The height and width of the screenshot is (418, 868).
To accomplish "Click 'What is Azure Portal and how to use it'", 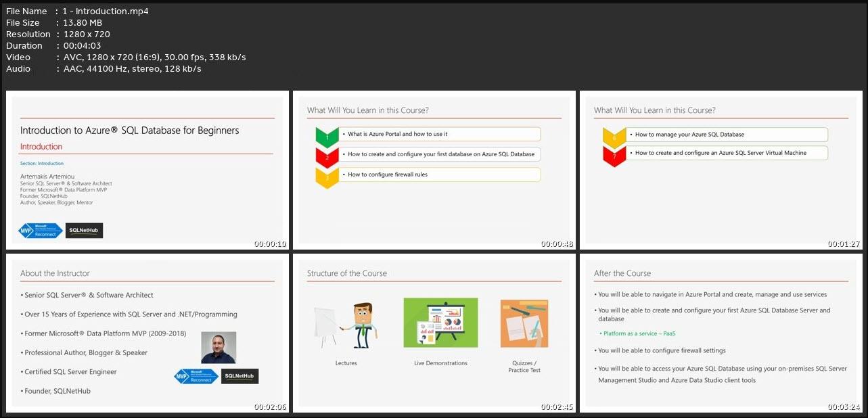I will [398, 134].
